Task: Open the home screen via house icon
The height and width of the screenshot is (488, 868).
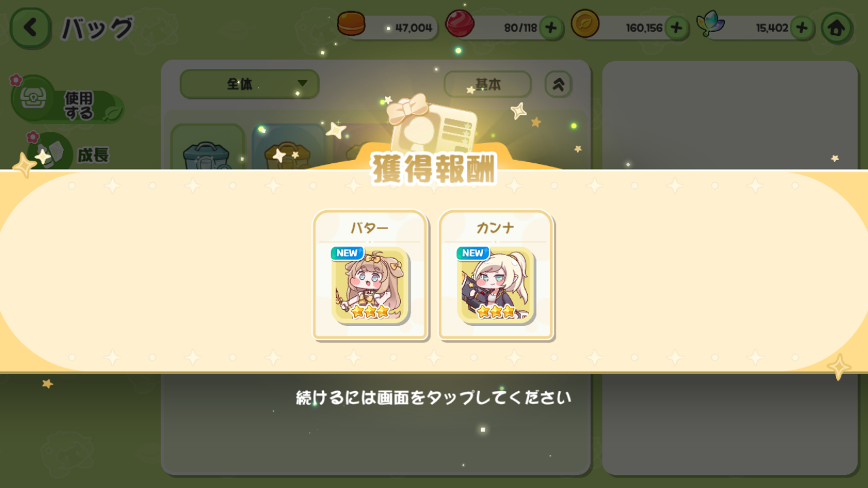Action: [x=836, y=28]
